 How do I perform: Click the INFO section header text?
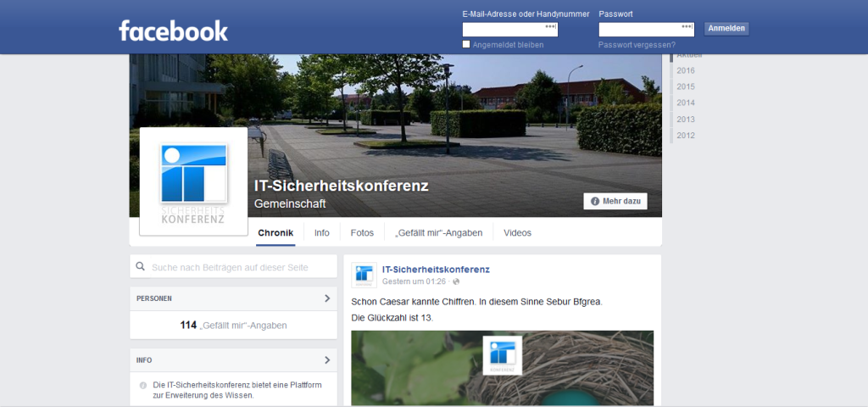click(144, 360)
